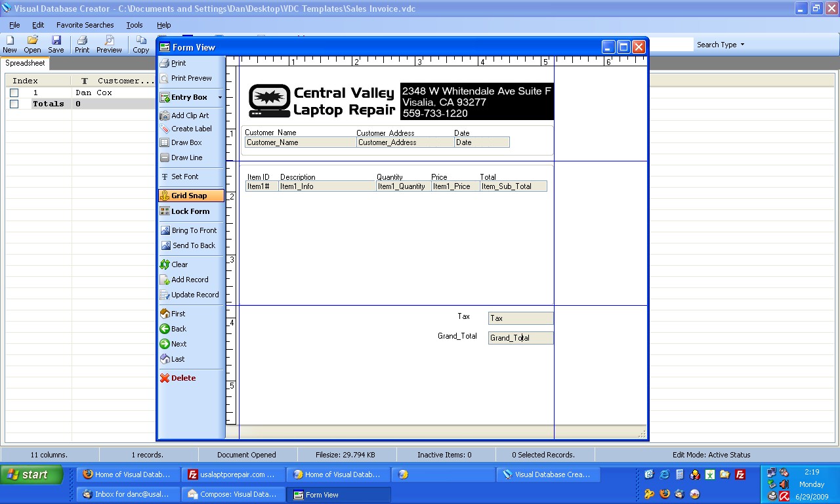Send selected item To Back
840x504 pixels.
(x=188, y=245)
